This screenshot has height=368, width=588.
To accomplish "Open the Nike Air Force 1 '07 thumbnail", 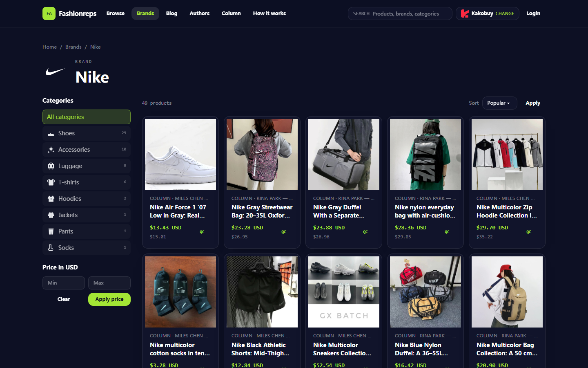I will 180,155.
